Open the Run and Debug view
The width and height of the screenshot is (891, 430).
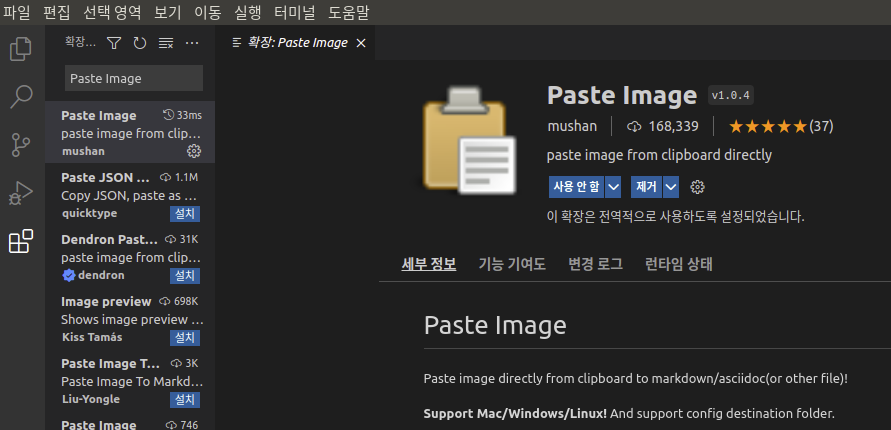tap(21, 193)
